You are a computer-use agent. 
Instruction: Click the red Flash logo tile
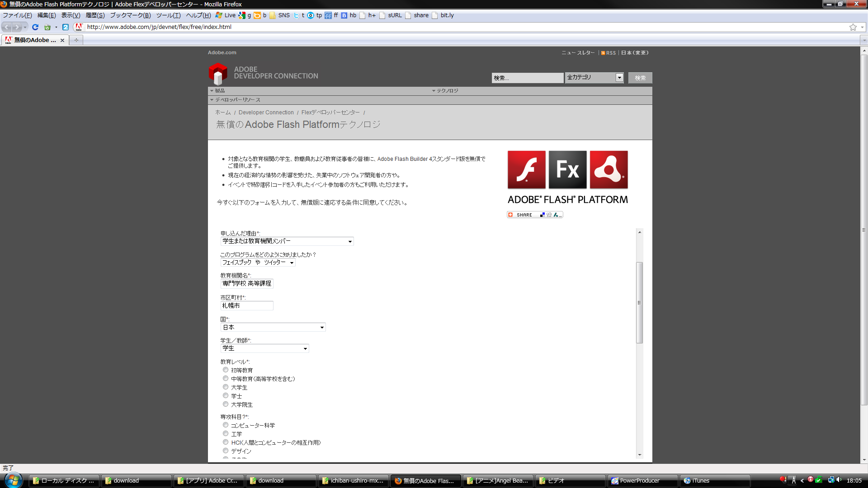pos(526,169)
